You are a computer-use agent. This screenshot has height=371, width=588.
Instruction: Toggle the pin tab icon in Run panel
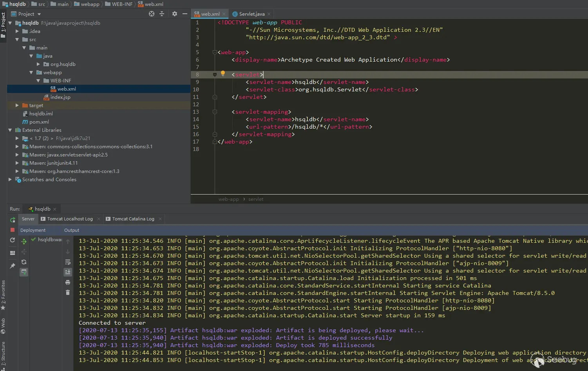pos(13,266)
